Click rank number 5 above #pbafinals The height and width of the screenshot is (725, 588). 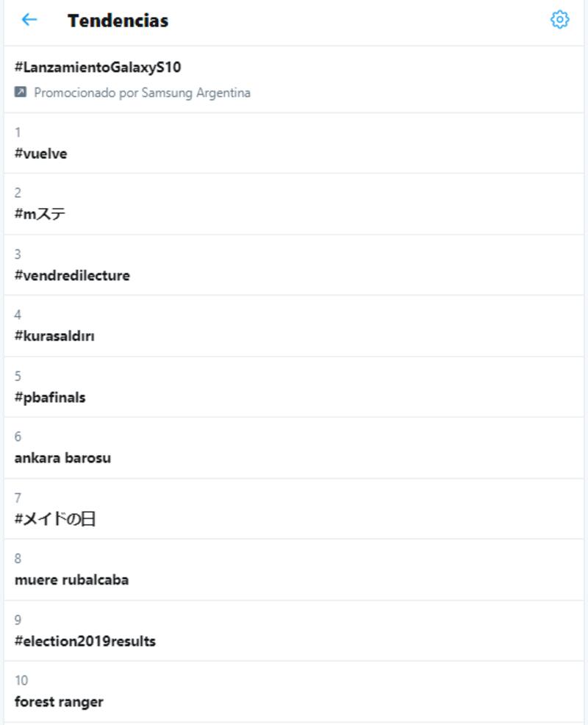pos(18,376)
